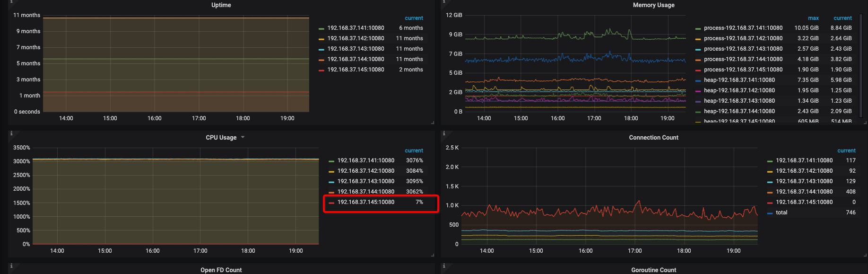Screen dimensions: 868x274
Task: Sort Memory Usage legend by max column
Action: [813, 18]
